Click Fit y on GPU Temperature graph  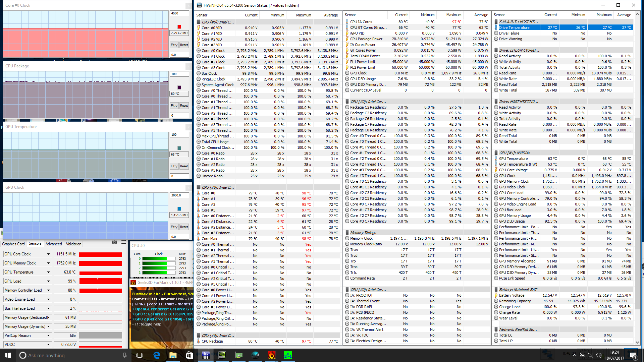point(174,166)
